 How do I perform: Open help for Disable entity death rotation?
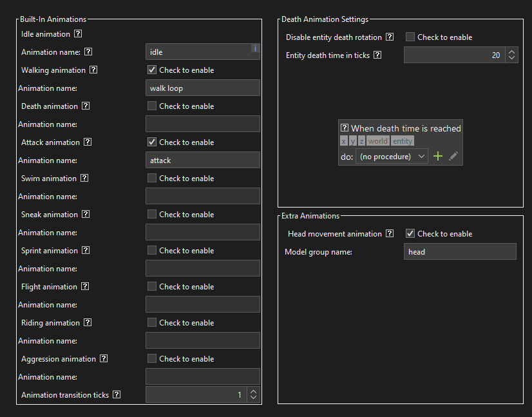pos(390,37)
